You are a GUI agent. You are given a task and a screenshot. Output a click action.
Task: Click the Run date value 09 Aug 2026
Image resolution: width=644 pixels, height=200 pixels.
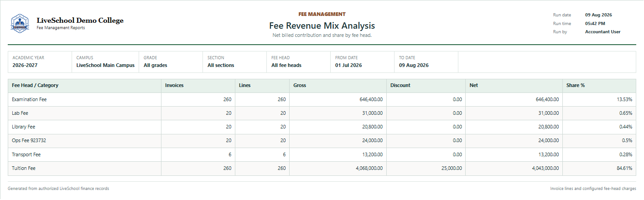[598, 15]
